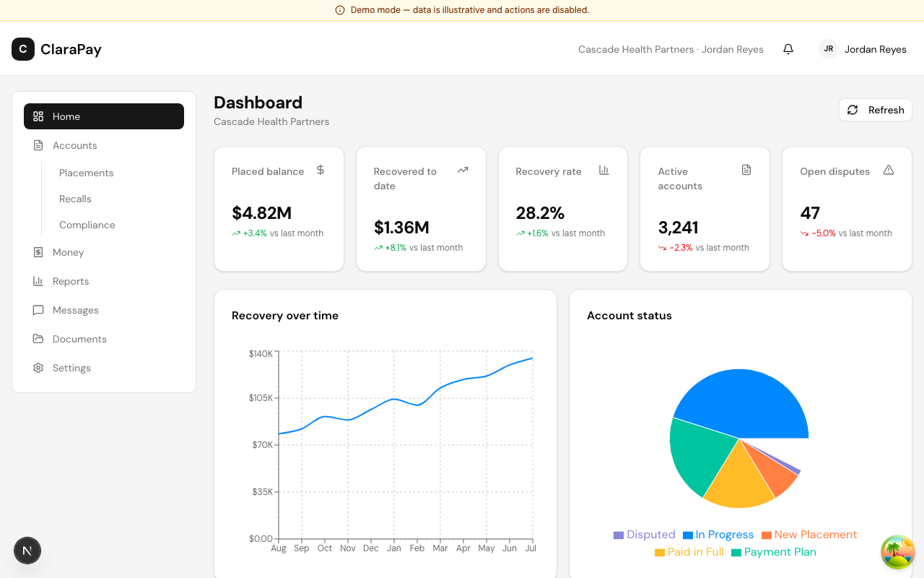This screenshot has height=578, width=924.
Task: Click the purple Disputed legend swatch
Action: (619, 535)
